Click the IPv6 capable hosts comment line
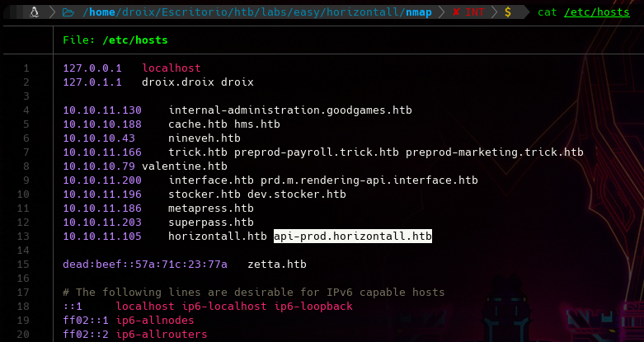The image size is (644, 342). pos(253,293)
